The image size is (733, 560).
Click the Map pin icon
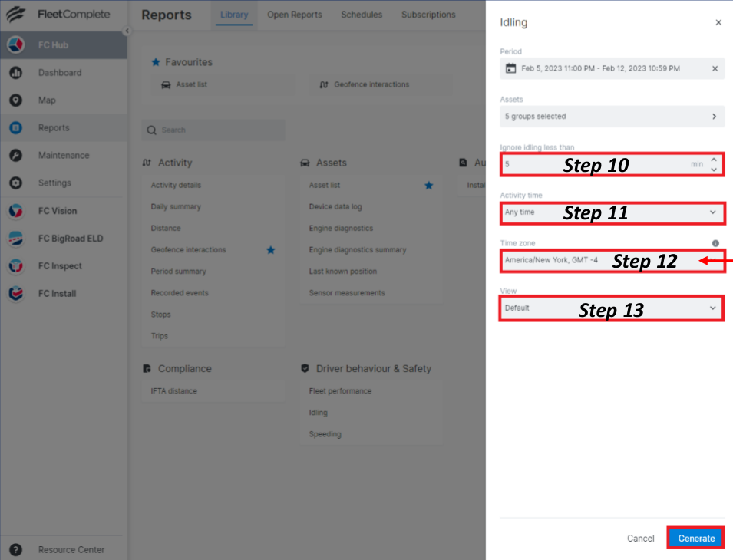[15, 100]
